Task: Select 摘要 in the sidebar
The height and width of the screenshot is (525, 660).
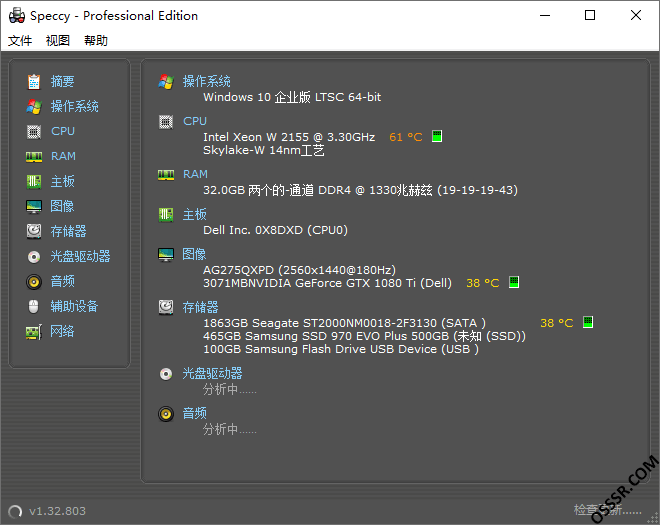Action: click(x=62, y=81)
